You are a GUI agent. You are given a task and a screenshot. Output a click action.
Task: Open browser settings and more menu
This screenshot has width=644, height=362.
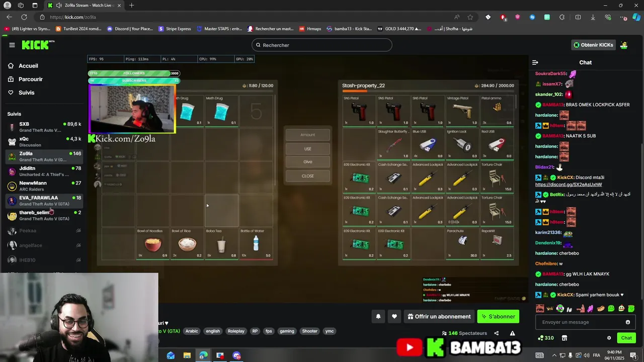(623, 17)
